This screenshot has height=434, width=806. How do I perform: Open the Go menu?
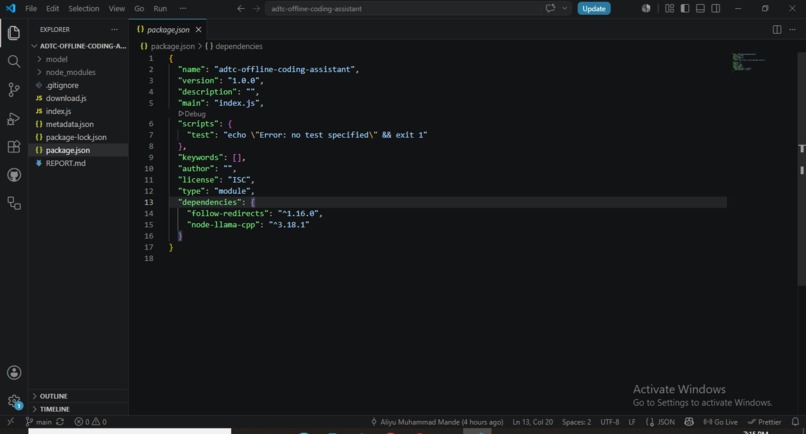coord(139,9)
